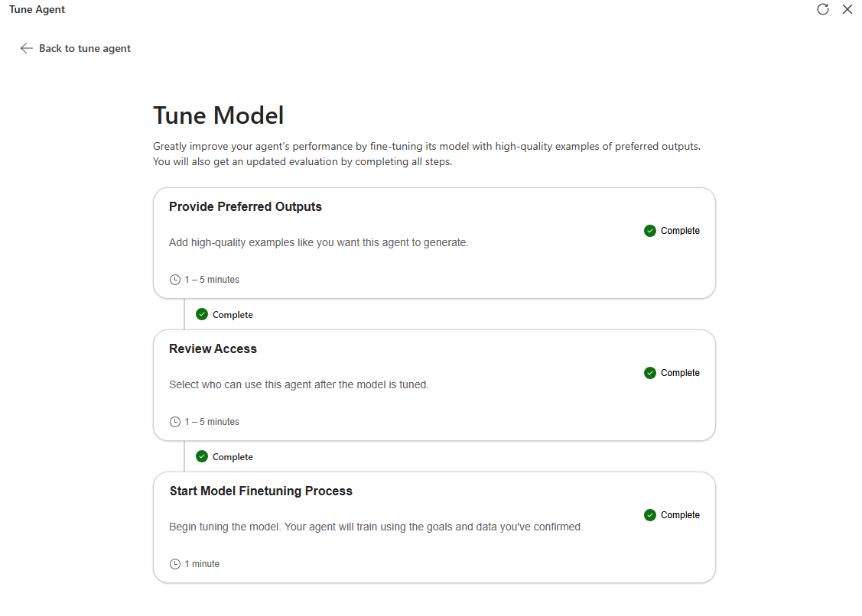The image size is (862, 616).
Task: Open the Provide Preferred Outputs step
Action: tap(246, 207)
